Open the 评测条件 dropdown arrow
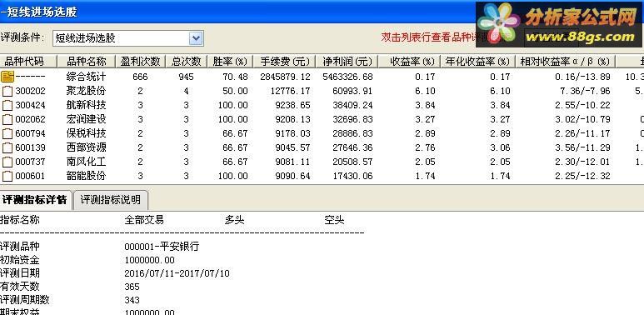The width and height of the screenshot is (644, 315). 196,38
